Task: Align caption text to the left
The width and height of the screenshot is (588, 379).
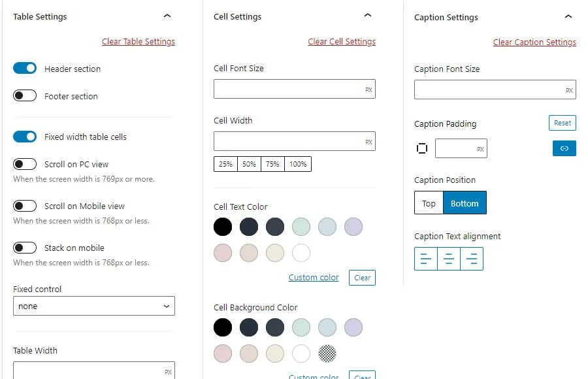Action: pos(425,259)
